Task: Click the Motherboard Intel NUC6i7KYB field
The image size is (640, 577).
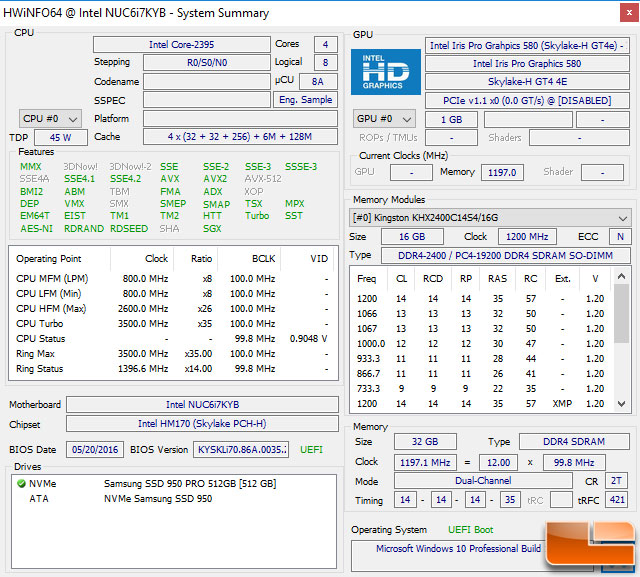Action: point(202,405)
